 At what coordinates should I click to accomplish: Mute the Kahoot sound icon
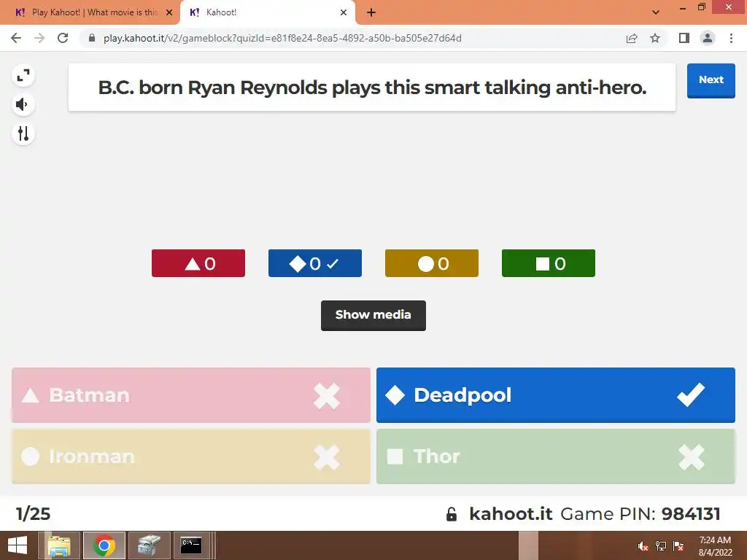click(23, 104)
